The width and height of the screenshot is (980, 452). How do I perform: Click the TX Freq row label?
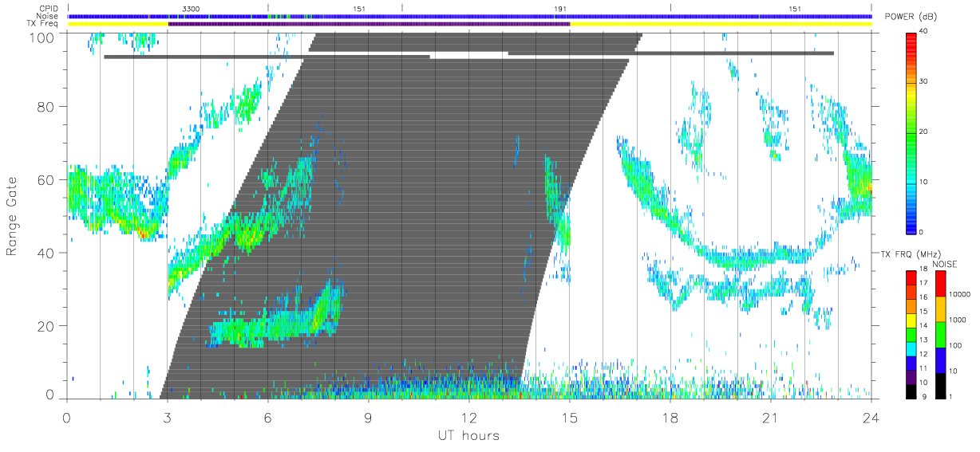[x=44, y=24]
